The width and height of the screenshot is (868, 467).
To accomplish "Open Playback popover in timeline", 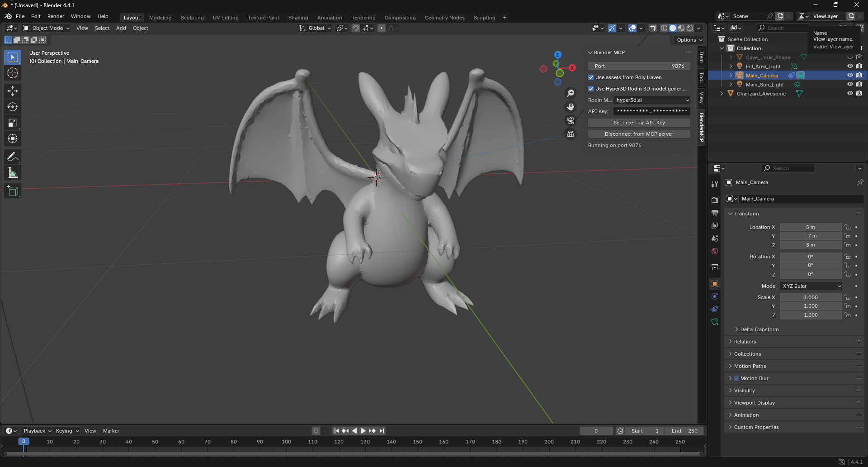I will [x=37, y=431].
